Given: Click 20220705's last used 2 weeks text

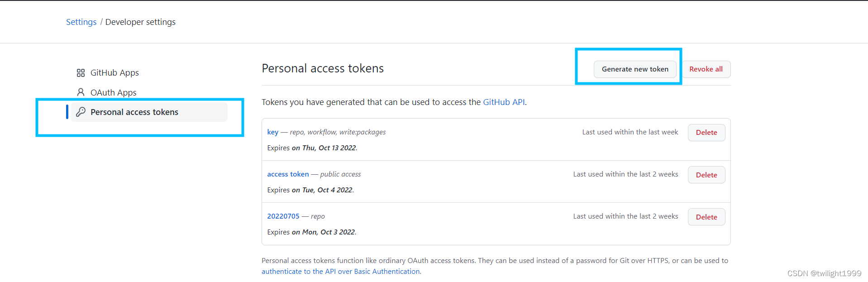Looking at the screenshot, I should pos(625,216).
